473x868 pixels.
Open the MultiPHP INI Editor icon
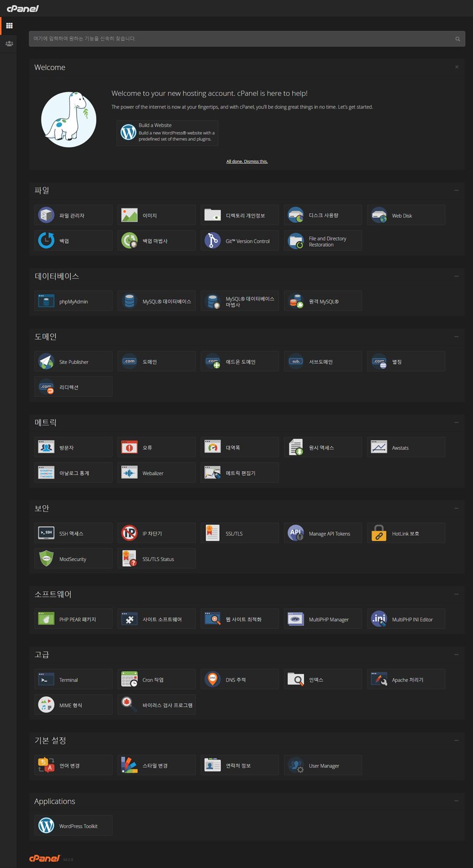(379, 619)
